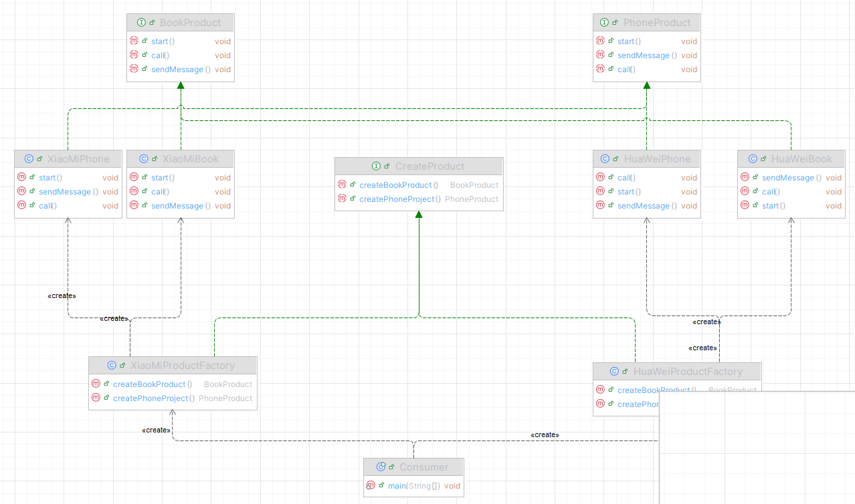Click sendMessage() method name in XiaoMiPhone
This screenshot has width=855, height=504.
pos(68,192)
